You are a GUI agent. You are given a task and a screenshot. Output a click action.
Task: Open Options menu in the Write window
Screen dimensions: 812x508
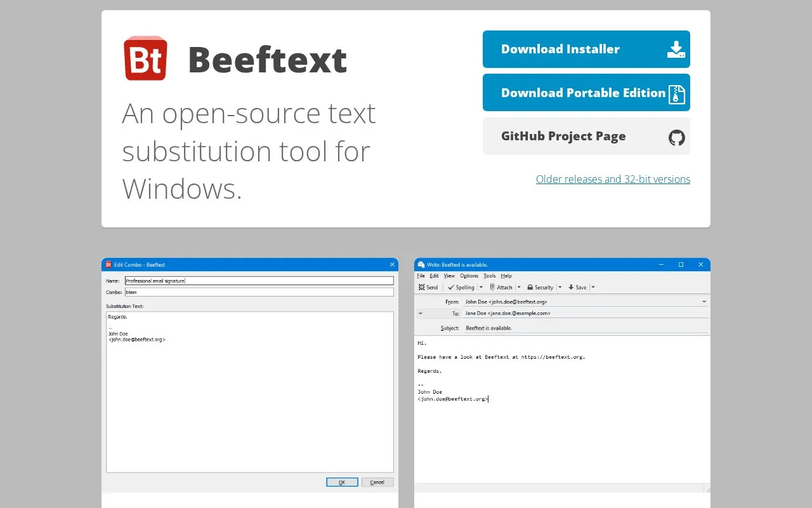469,276
